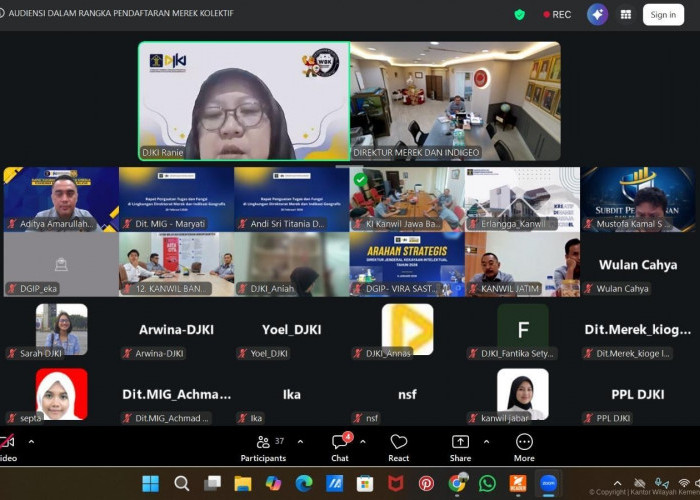Click Dit.Merek_kioge name tile
This screenshot has width=700, height=500.
tap(638, 329)
